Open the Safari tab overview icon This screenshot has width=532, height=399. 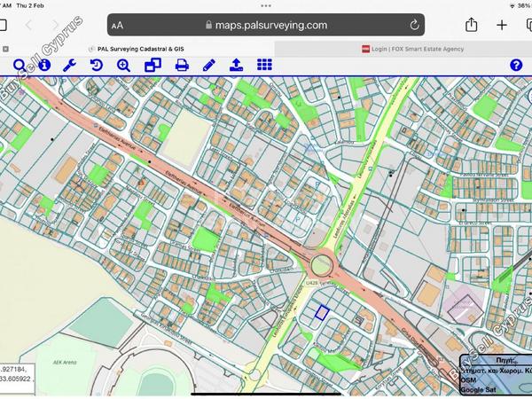click(x=529, y=25)
